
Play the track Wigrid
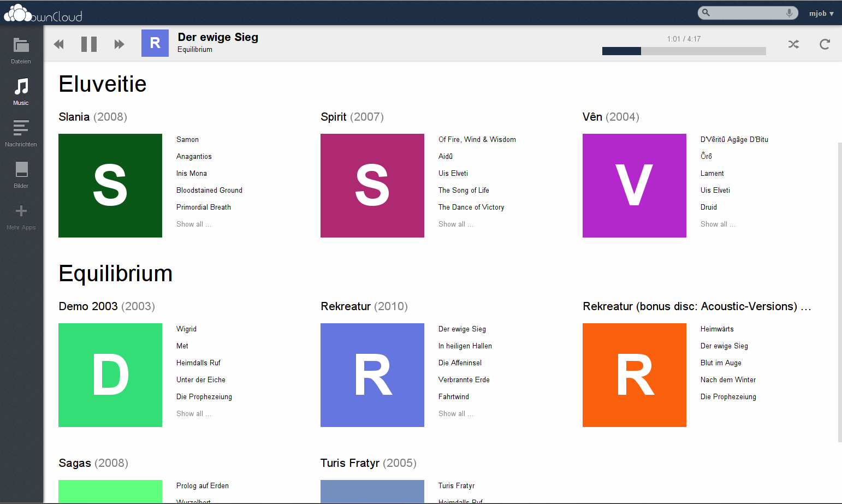186,329
